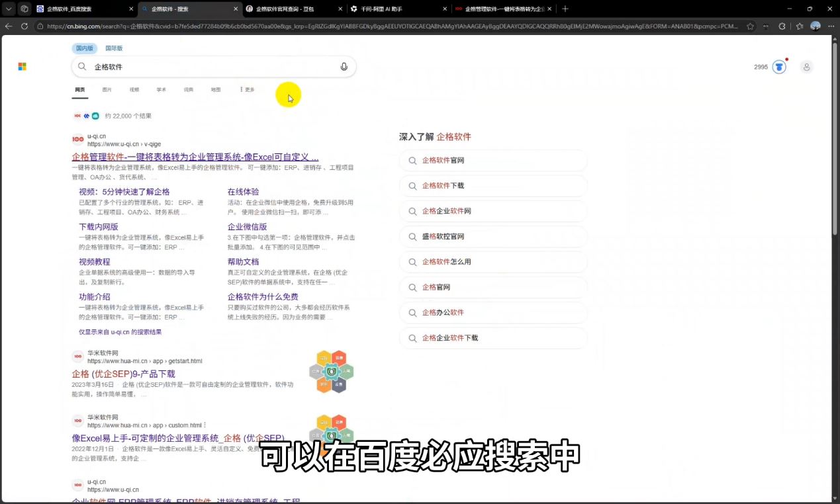This screenshot has height=504, width=840.
Task: Click the Microsoft logo on Bing
Action: coord(22,67)
